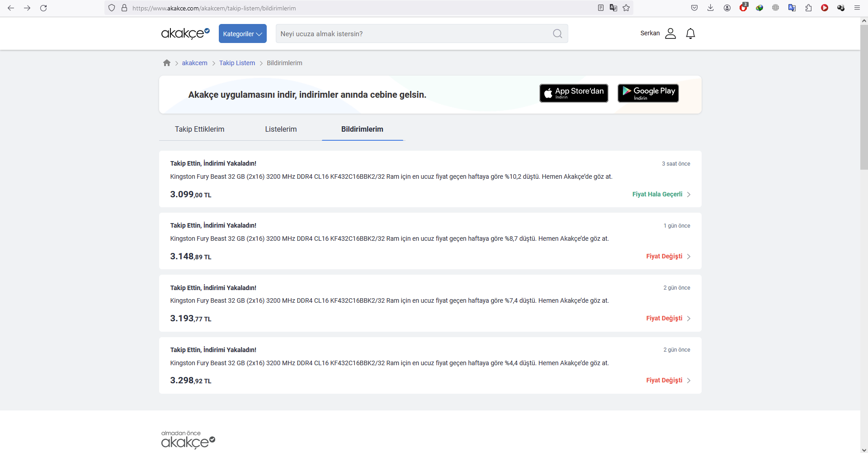
Task: Reload the page with the refresh icon
Action: pos(43,8)
